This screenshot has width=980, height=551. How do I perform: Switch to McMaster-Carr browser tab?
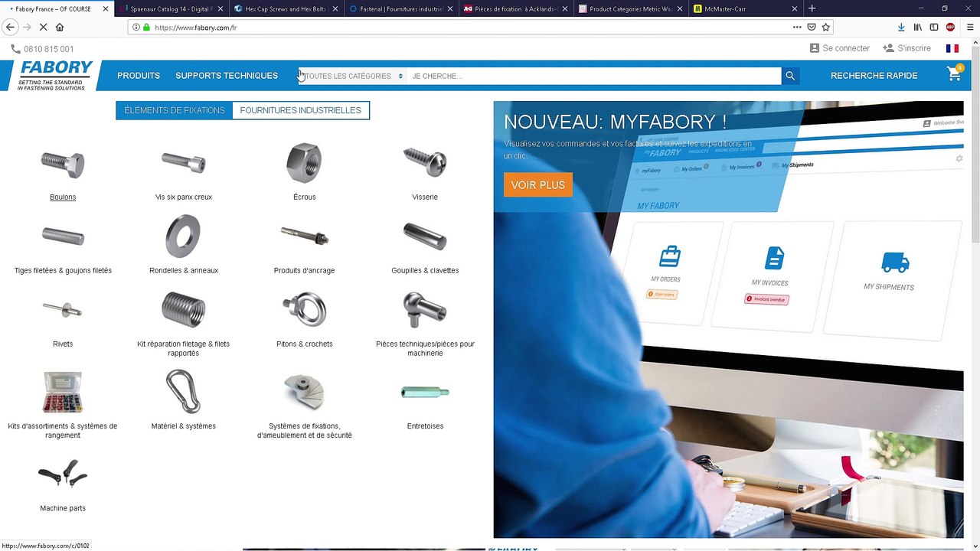click(x=746, y=8)
